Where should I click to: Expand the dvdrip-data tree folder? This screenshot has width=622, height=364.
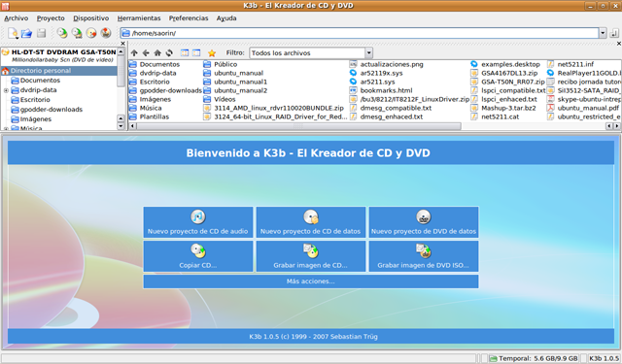6,90
